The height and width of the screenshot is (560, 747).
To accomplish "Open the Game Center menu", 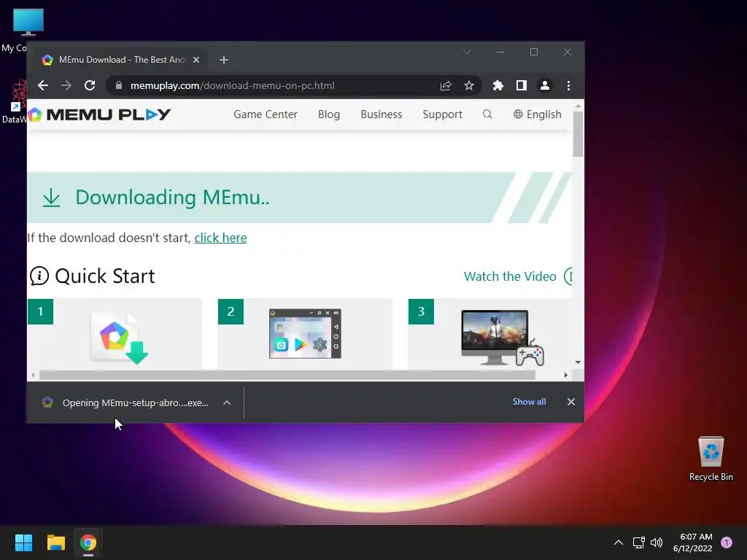I will [x=266, y=114].
